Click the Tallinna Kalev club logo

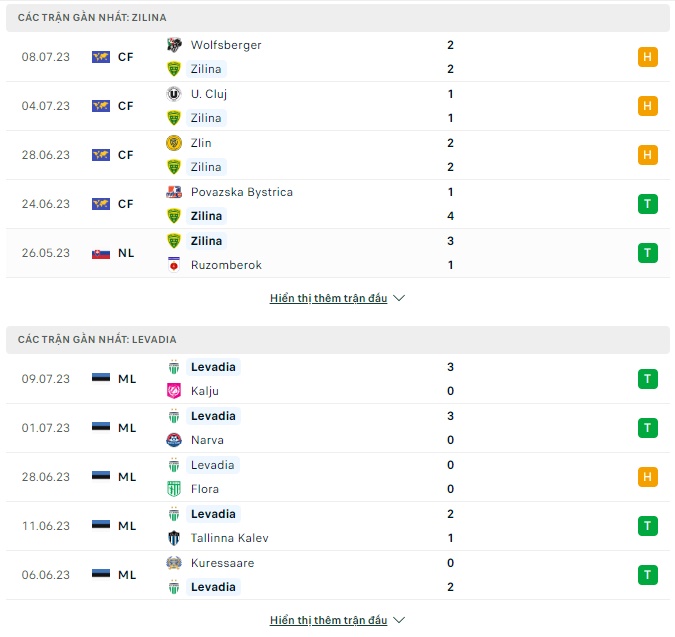(174, 538)
